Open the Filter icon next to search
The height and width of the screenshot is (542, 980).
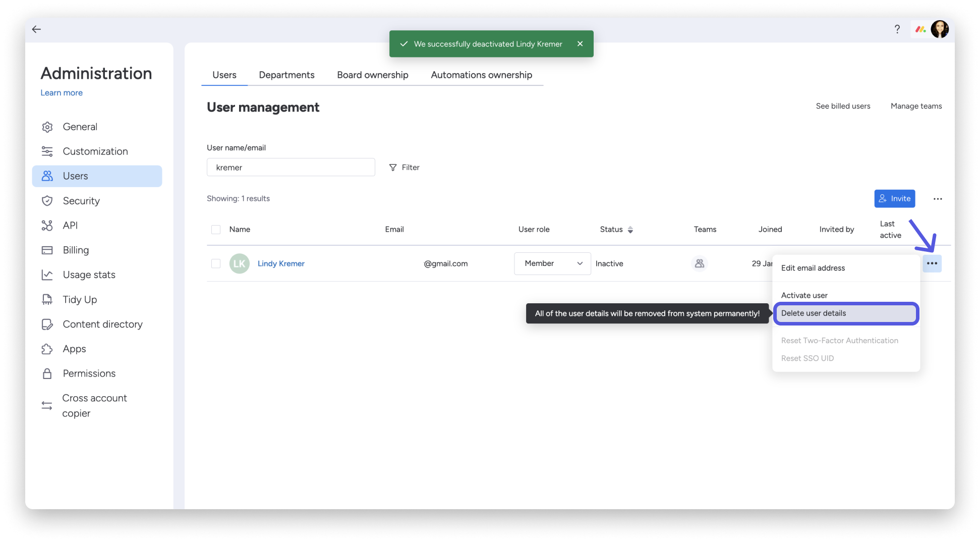[393, 167]
